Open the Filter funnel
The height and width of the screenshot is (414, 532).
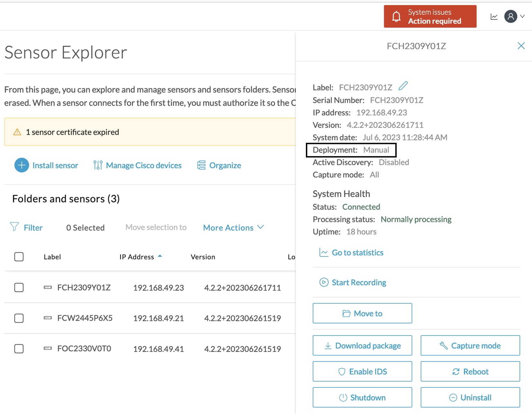click(14, 227)
